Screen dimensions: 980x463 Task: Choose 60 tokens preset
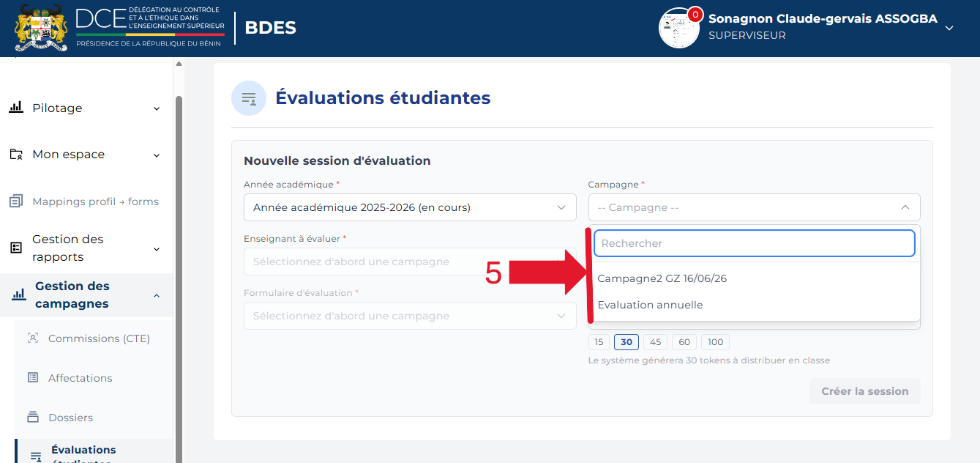coord(684,342)
